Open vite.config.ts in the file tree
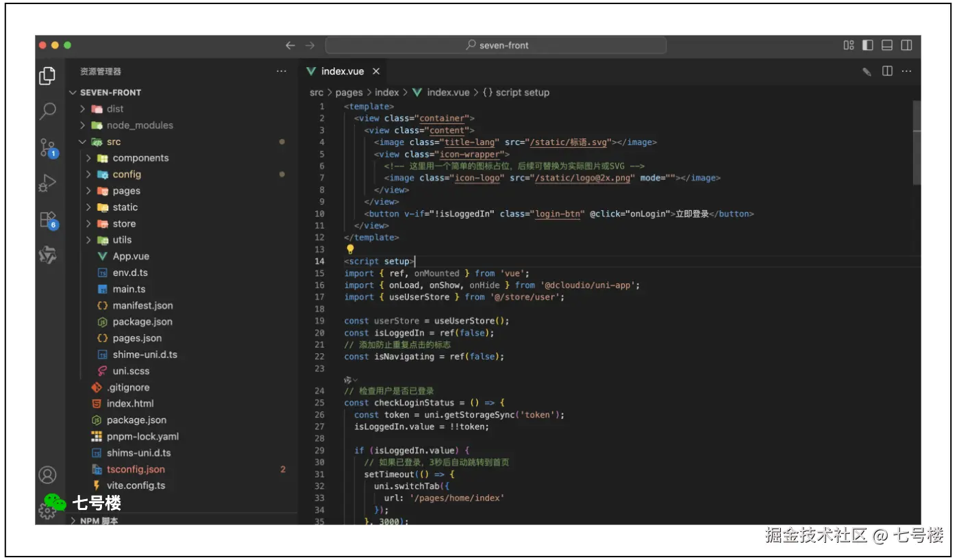Screen dimensions: 959x560 coord(136,486)
